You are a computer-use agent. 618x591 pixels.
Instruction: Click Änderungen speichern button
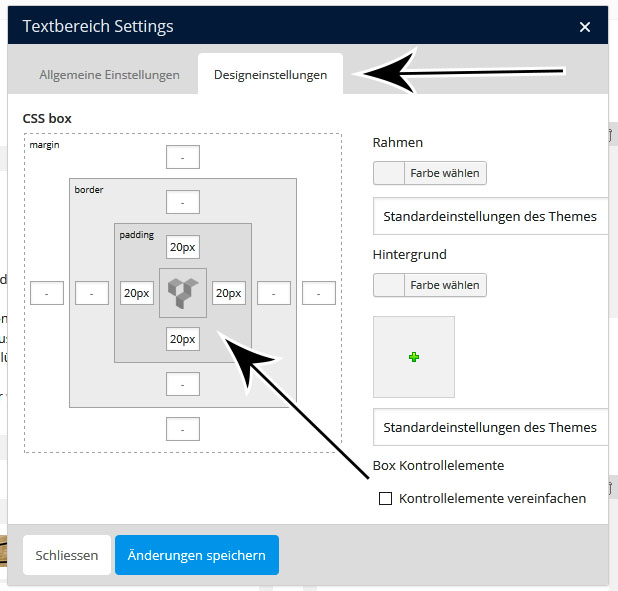(197, 555)
